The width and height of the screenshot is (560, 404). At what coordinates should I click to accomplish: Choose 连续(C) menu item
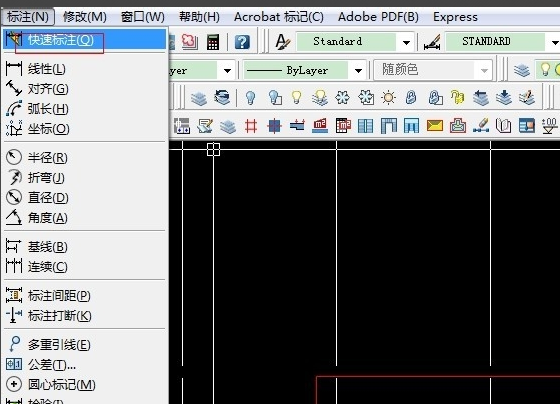point(85,266)
